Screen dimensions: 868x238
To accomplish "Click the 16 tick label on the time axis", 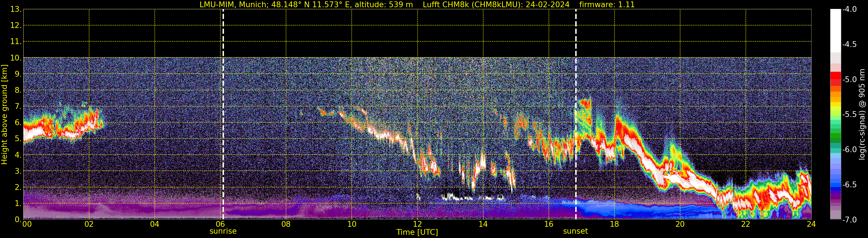I will click(549, 224).
